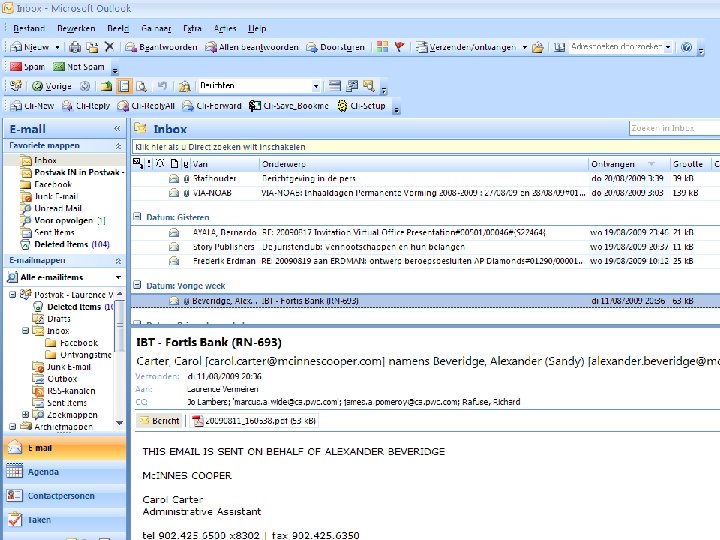
Task: Collapse the E-mailmappen section
Action: pyautogui.click(x=118, y=261)
